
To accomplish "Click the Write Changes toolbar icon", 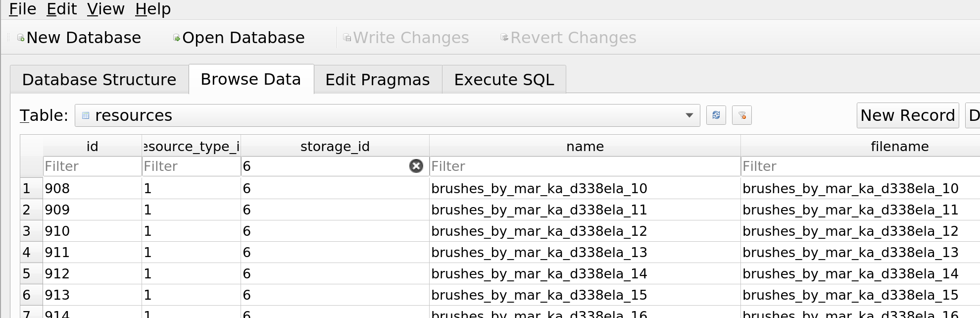I will click(347, 38).
